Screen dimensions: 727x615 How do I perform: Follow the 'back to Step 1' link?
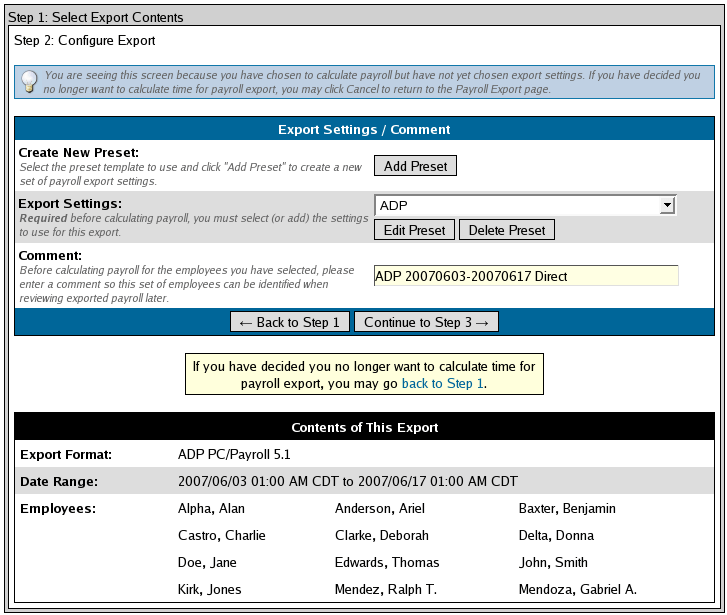[x=442, y=384]
